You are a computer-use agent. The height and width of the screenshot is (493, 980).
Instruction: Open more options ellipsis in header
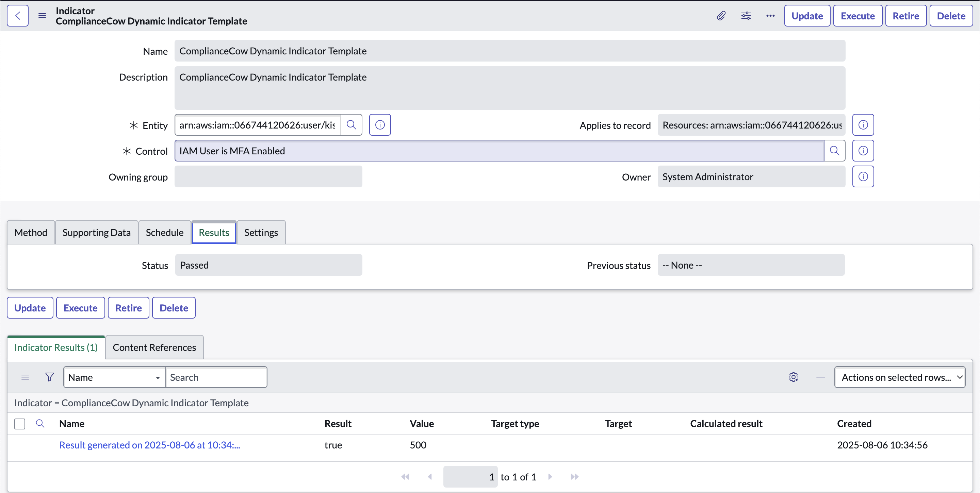pyautogui.click(x=770, y=16)
